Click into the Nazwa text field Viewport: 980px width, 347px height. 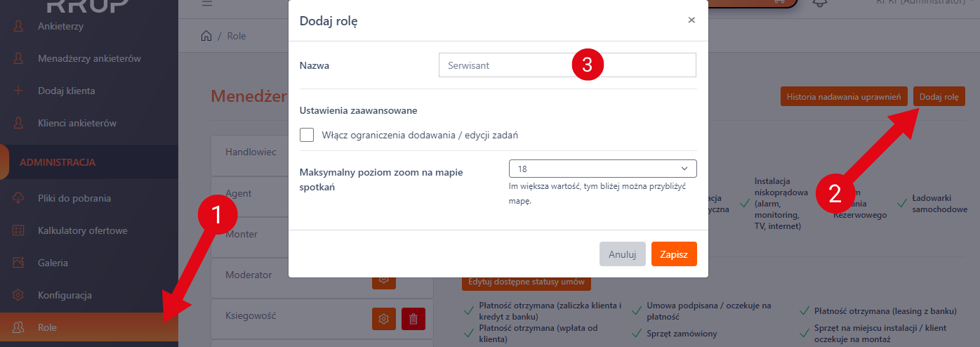505,65
